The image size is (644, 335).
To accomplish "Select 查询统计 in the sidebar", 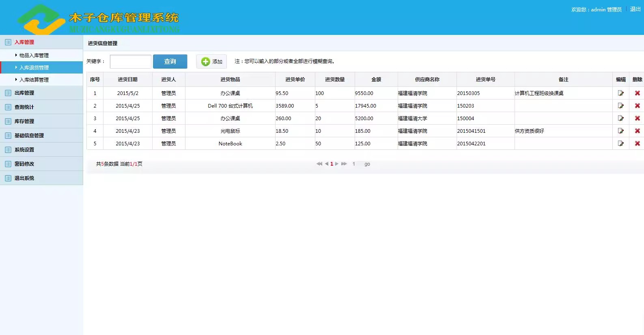I will point(24,107).
